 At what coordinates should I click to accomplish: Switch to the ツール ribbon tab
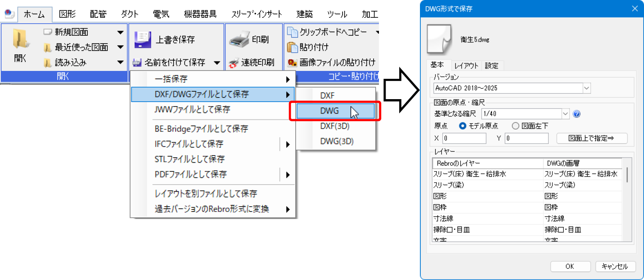click(x=337, y=15)
